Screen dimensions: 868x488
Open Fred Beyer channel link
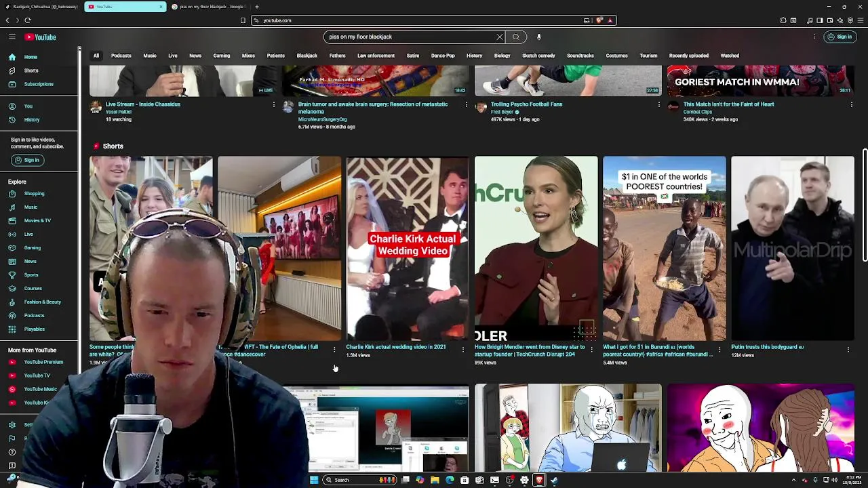(502, 112)
